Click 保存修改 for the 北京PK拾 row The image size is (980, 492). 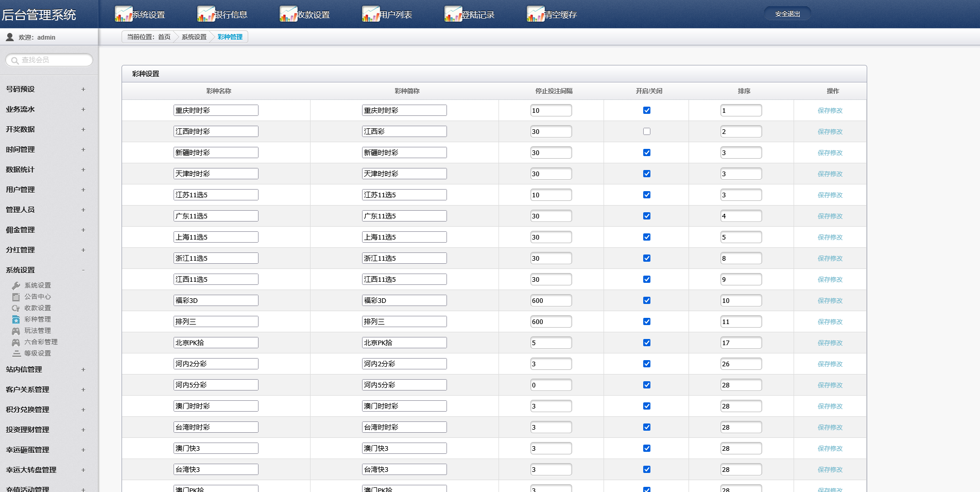pos(830,343)
